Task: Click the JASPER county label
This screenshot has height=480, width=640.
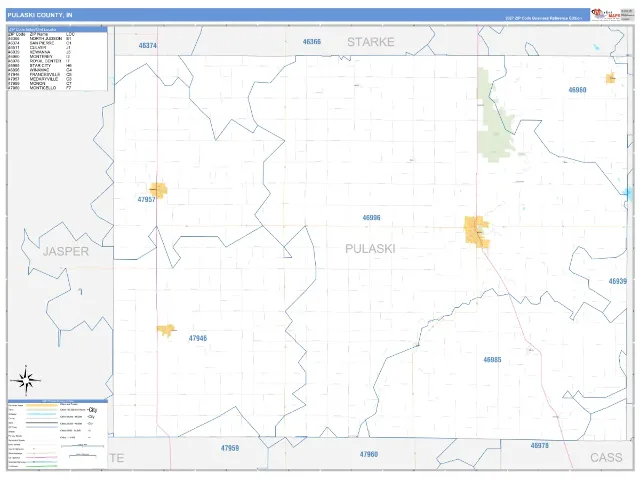Action: coord(66,251)
